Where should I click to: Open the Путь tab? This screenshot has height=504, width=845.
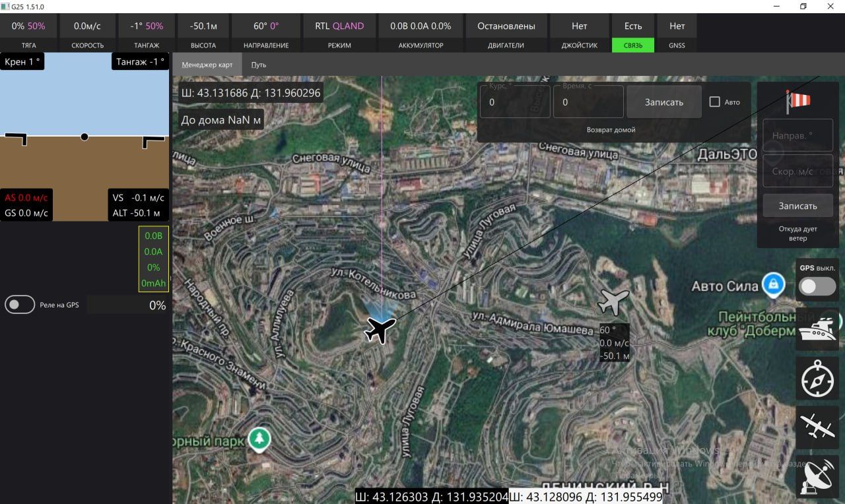259,65
